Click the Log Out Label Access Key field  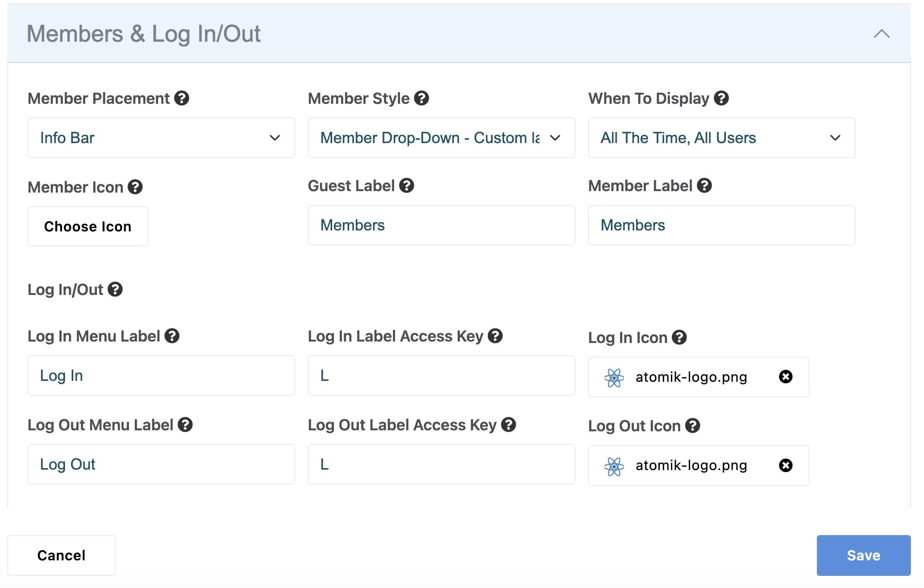point(441,464)
